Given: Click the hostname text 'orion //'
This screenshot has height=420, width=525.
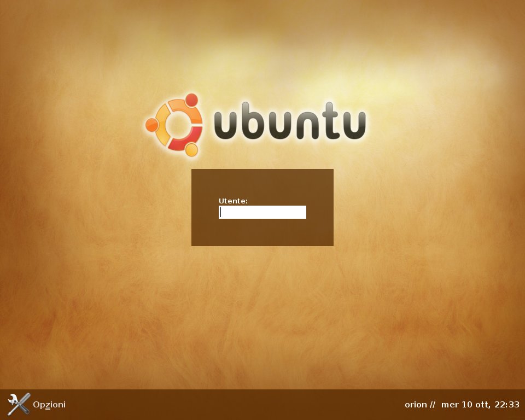Looking at the screenshot, I should pos(420,405).
